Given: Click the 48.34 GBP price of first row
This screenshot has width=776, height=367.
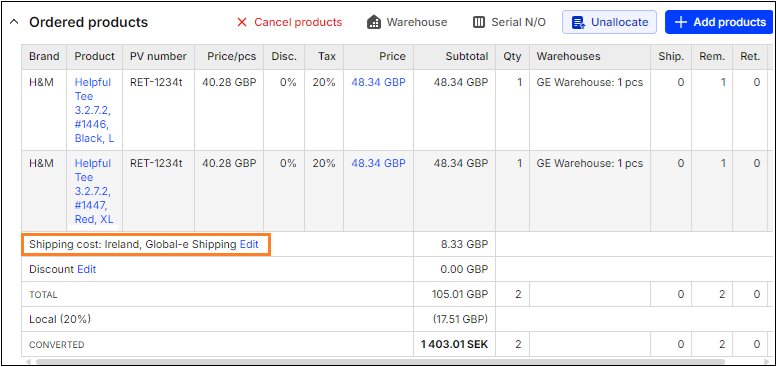Looking at the screenshot, I should [379, 82].
